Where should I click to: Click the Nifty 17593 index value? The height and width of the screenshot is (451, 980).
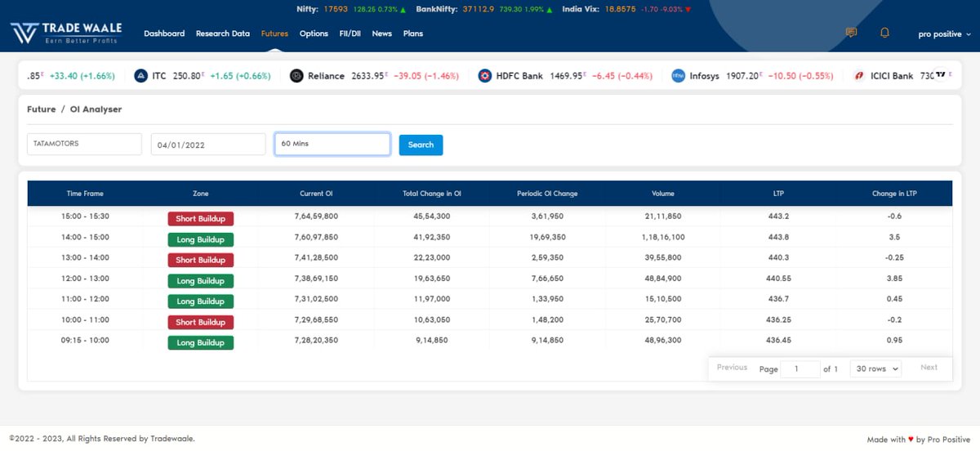click(x=336, y=9)
